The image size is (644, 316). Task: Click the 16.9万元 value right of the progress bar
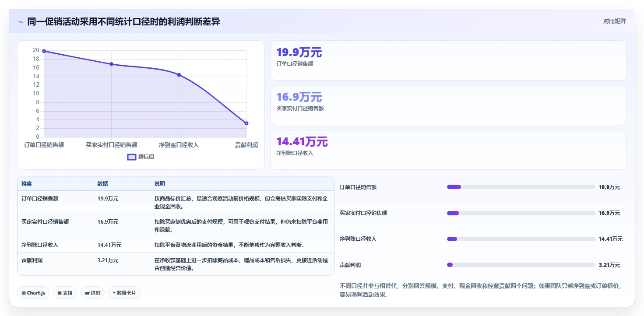pos(609,213)
